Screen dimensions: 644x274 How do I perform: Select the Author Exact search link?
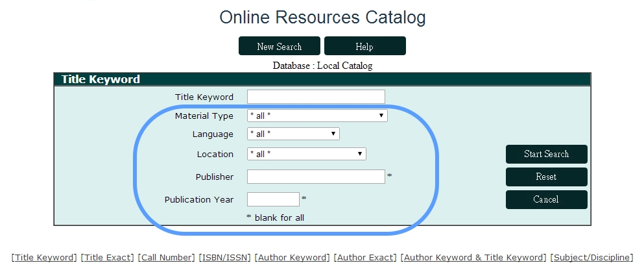pyautogui.click(x=365, y=258)
